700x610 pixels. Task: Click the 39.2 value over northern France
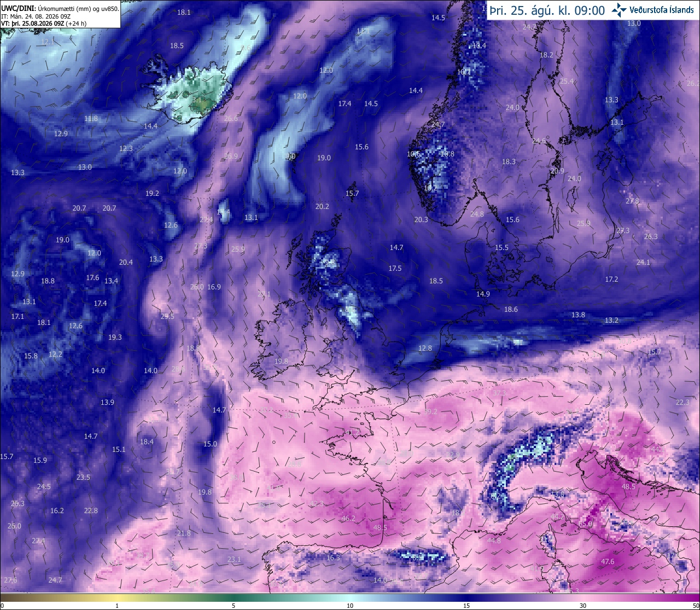(431, 411)
